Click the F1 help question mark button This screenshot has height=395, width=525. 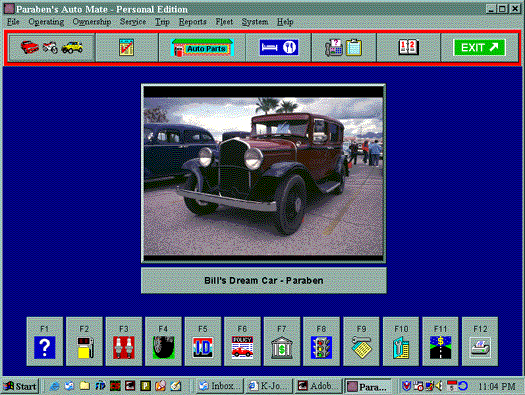tap(45, 341)
